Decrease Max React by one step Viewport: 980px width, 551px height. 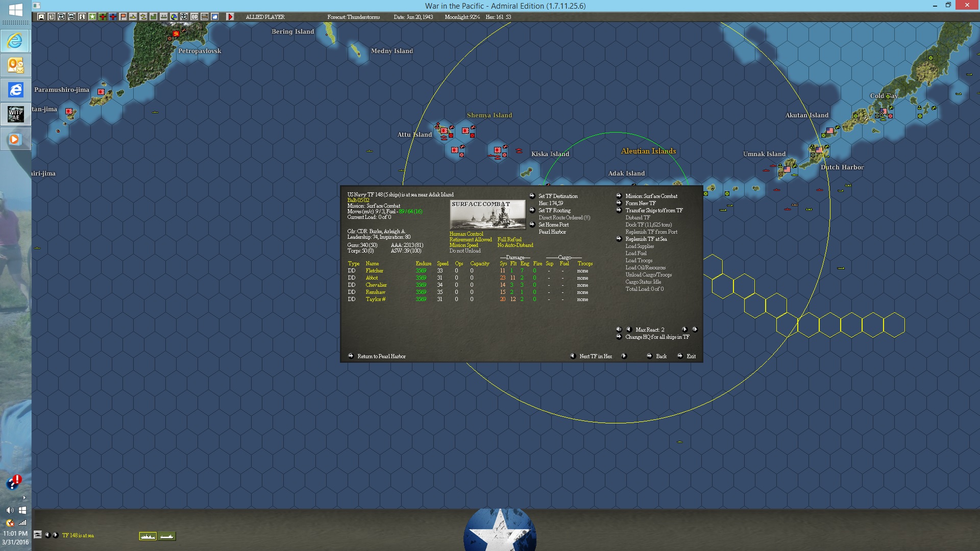tap(629, 330)
